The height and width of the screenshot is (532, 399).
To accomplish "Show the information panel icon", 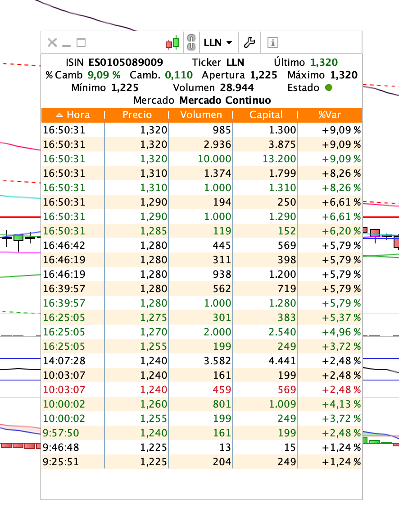I will coord(273,42).
